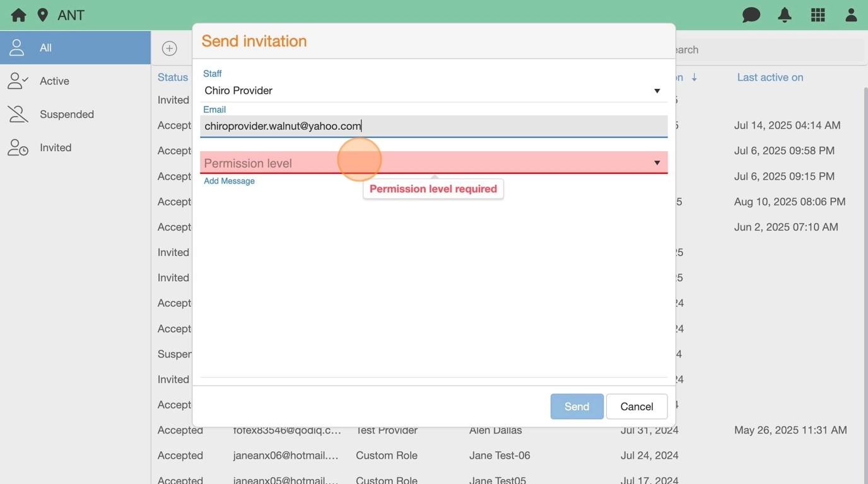Go to the home icon
Viewport: 868px width, 484px height.
18,15
